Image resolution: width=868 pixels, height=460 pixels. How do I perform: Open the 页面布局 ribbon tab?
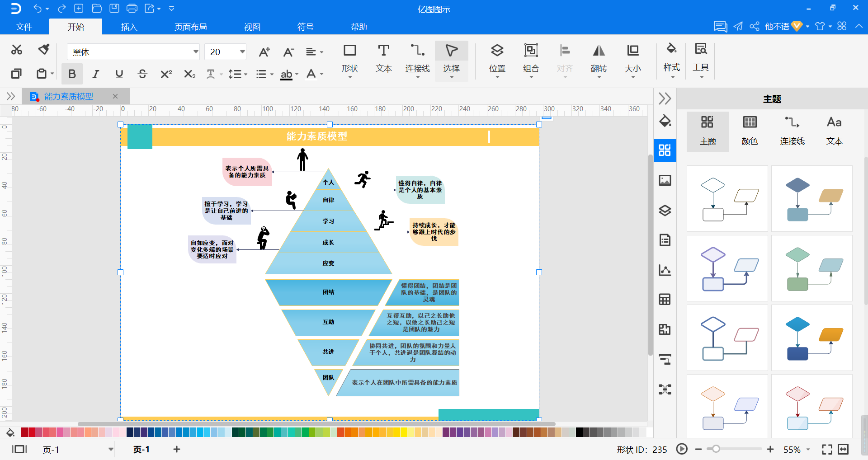[x=190, y=27]
